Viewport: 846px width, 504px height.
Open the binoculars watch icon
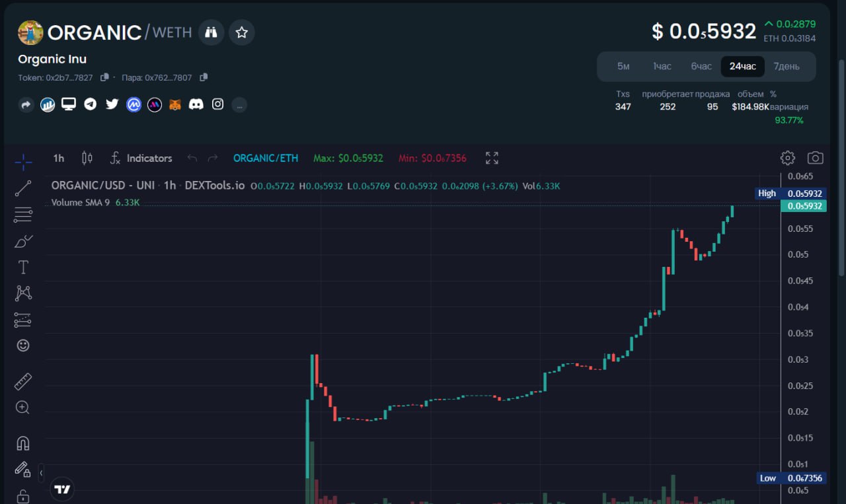211,32
